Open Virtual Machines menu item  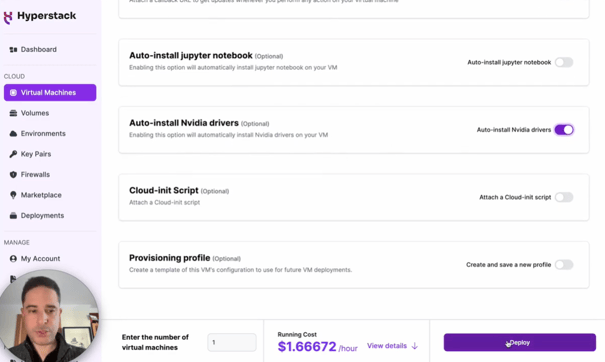[x=50, y=93]
